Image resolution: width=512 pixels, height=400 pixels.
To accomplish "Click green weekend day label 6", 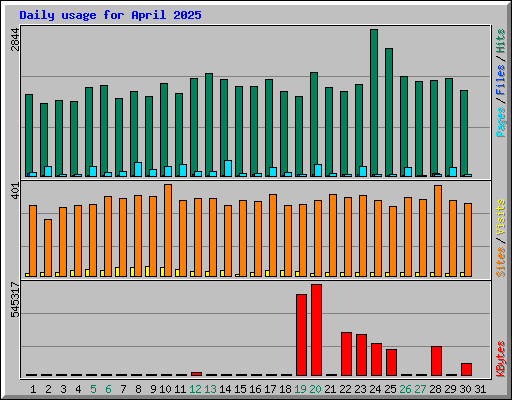I will [108, 389].
